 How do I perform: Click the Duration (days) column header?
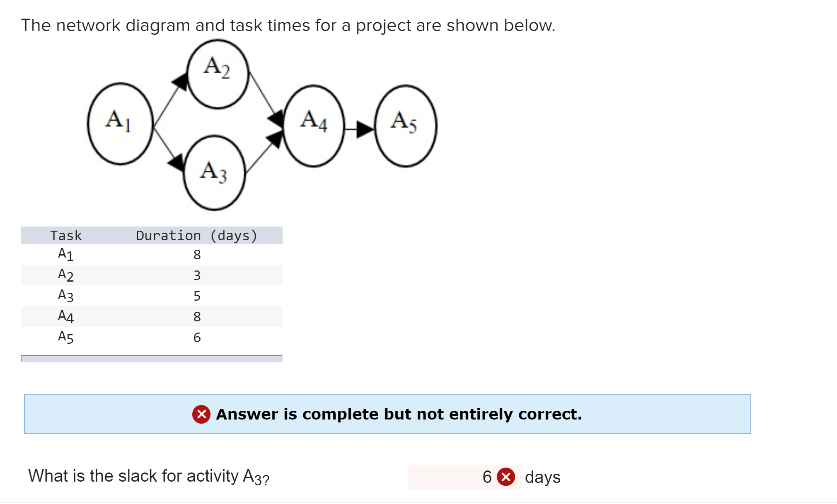tap(196, 235)
